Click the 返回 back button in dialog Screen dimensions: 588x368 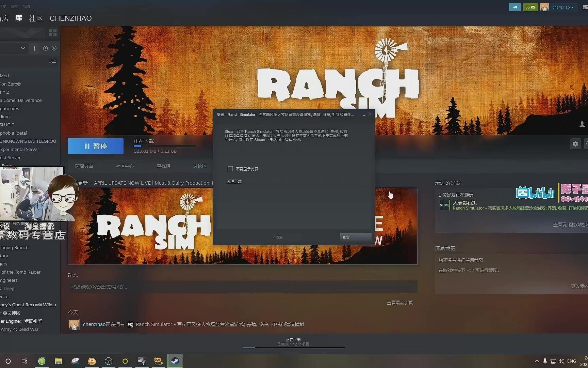278,237
